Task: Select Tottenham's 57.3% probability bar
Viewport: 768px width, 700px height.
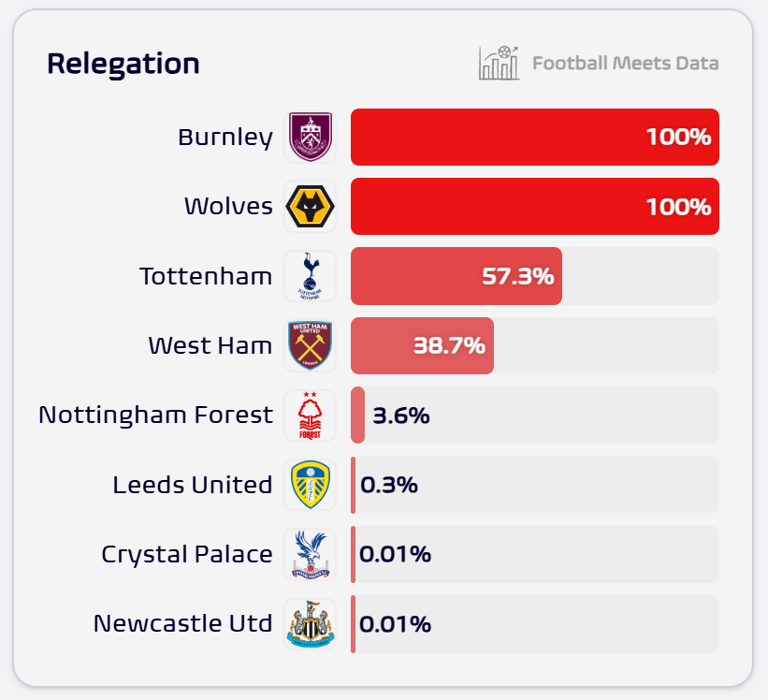Action: click(456, 276)
